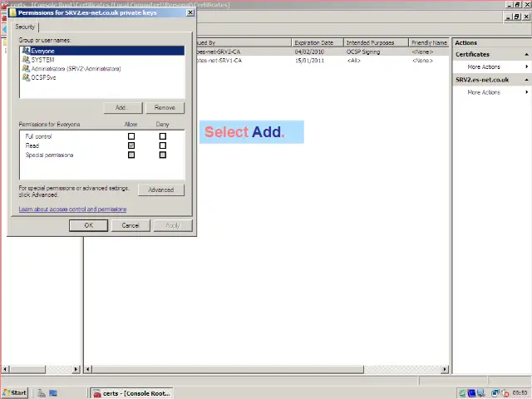This screenshot has width=532, height=399.
Task: Toggle Allow checkbox for Read permission
Action: [131, 145]
